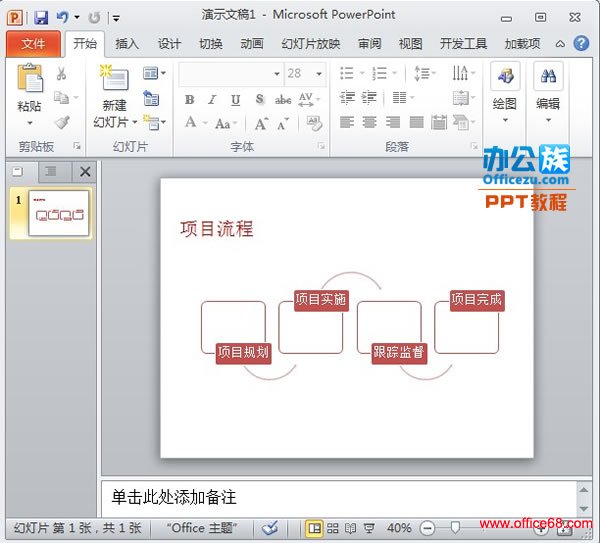The image size is (600, 543).
Task: Click the bullet list icon
Action: click(x=347, y=73)
